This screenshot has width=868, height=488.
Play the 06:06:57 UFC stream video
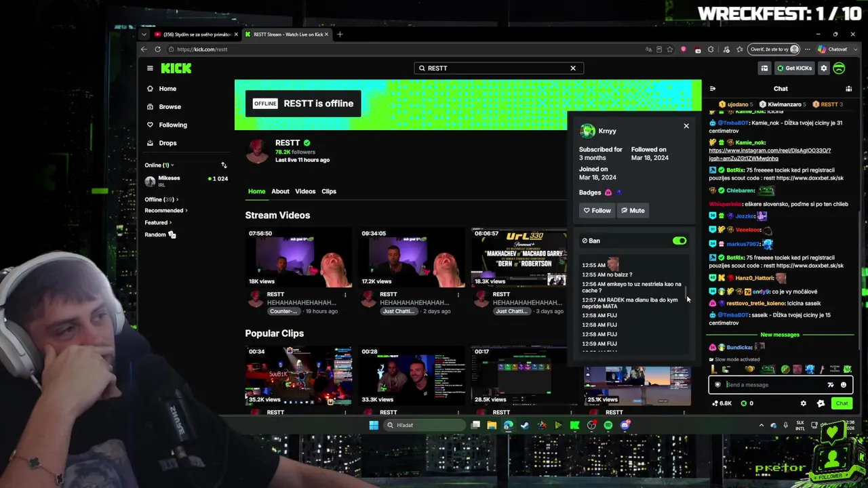pos(519,258)
